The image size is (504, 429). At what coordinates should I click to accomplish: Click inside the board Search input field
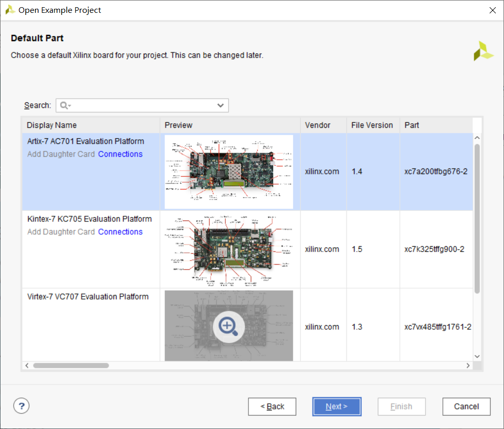(x=144, y=105)
